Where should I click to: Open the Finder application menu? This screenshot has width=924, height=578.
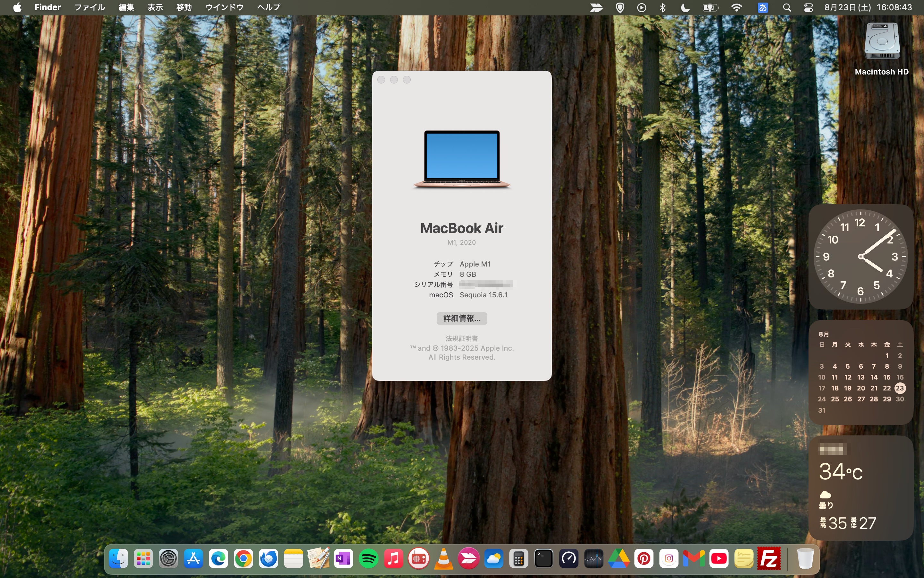pyautogui.click(x=48, y=7)
